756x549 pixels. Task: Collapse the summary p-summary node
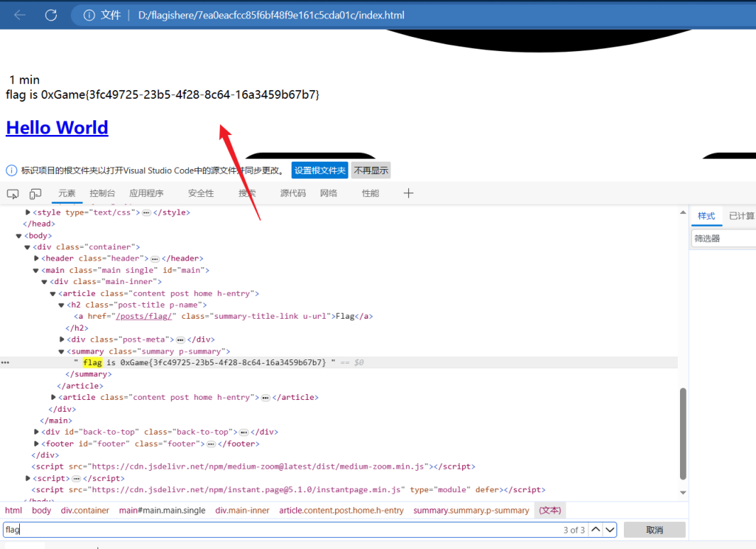tap(62, 351)
